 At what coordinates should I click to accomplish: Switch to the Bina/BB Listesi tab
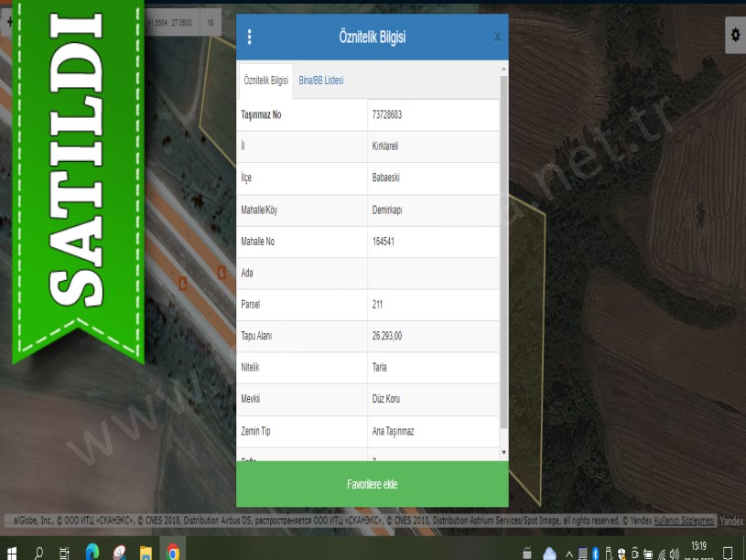(x=320, y=81)
